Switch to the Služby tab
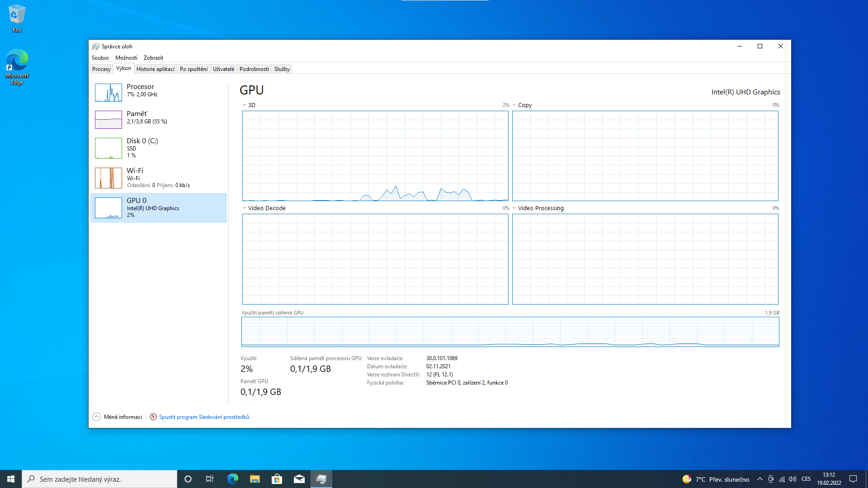Viewport: 868px width, 488px height. 282,69
